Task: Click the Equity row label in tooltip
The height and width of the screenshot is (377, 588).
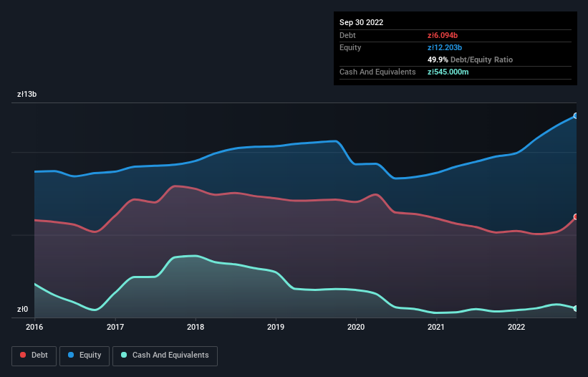Action: [x=350, y=47]
